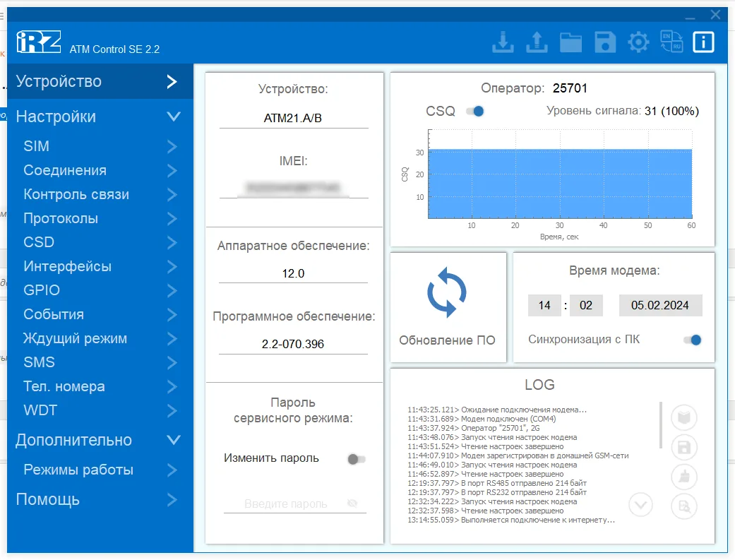
Task: Expand the Контроль связи item arrow
Action: (x=172, y=195)
